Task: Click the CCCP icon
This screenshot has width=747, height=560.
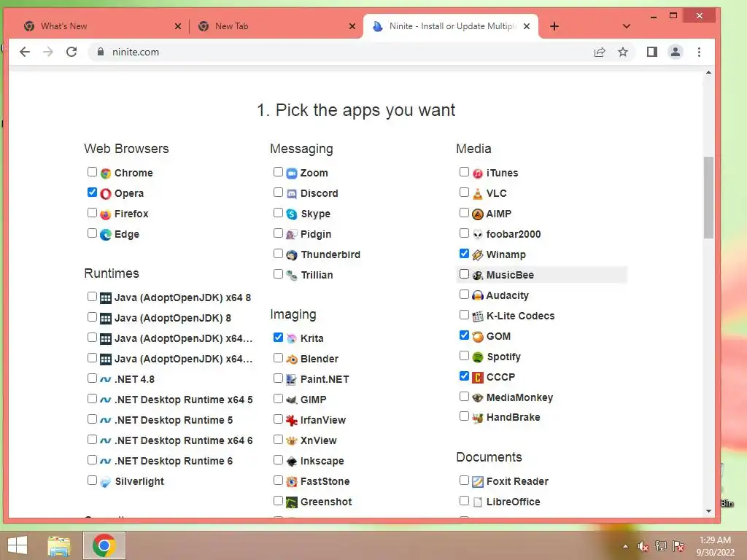Action: pos(477,378)
